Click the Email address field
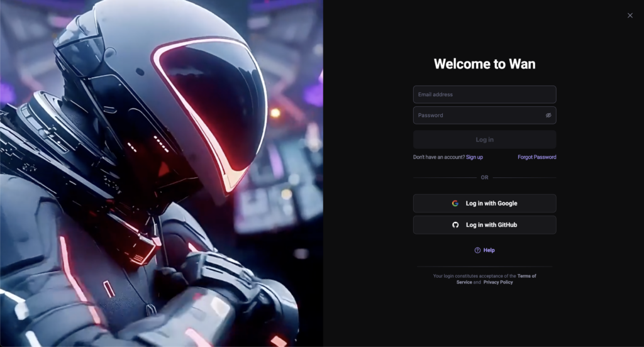This screenshot has height=347, width=644. point(484,94)
